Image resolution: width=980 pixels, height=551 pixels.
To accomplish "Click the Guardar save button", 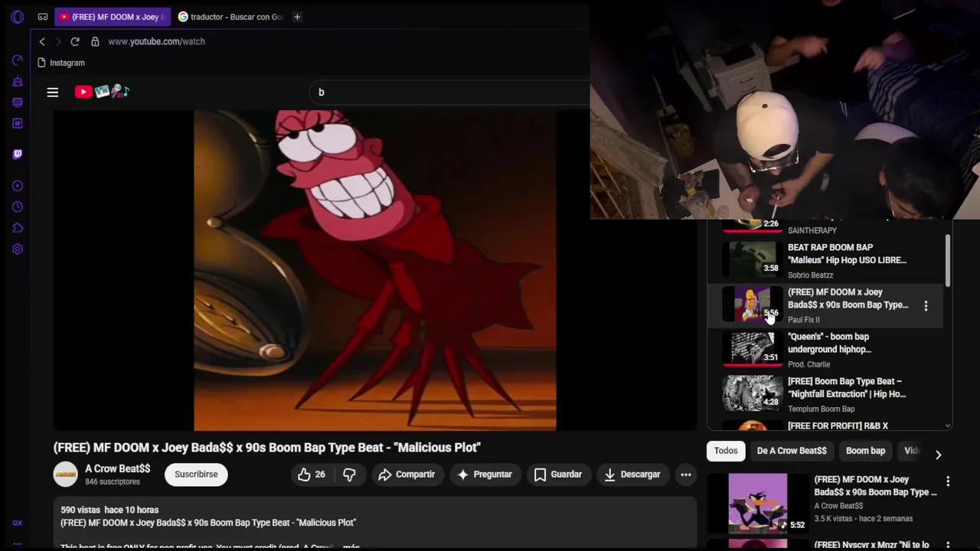I will [x=558, y=474].
